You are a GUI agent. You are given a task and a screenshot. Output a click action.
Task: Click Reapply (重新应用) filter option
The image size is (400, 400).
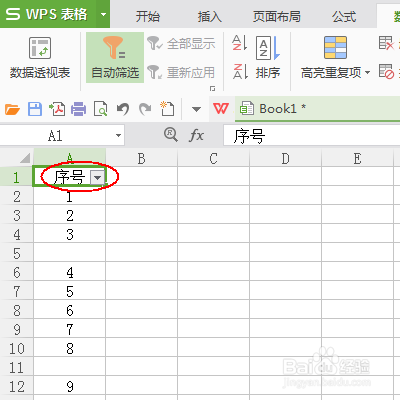[181, 72]
